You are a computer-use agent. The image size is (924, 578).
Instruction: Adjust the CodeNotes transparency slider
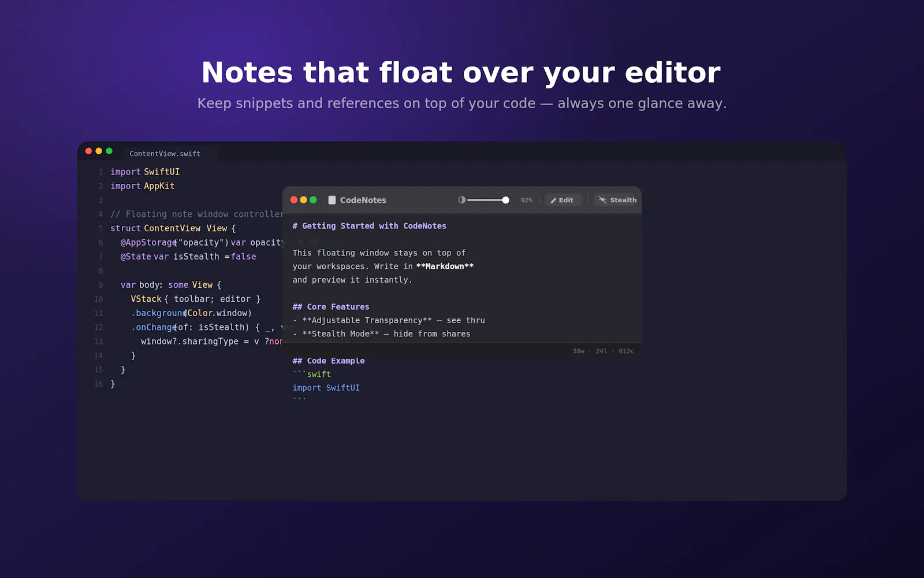point(488,200)
